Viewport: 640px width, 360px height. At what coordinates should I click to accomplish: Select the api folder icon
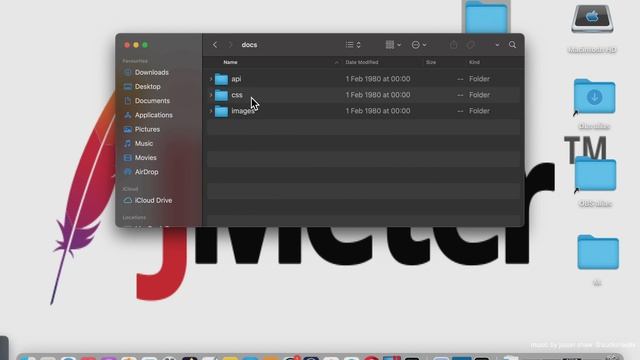point(221,79)
